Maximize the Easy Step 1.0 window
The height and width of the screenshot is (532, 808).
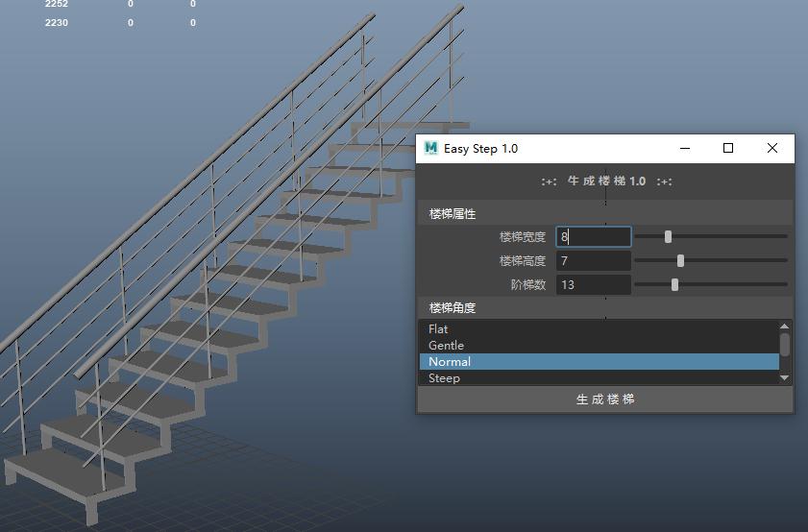click(728, 148)
